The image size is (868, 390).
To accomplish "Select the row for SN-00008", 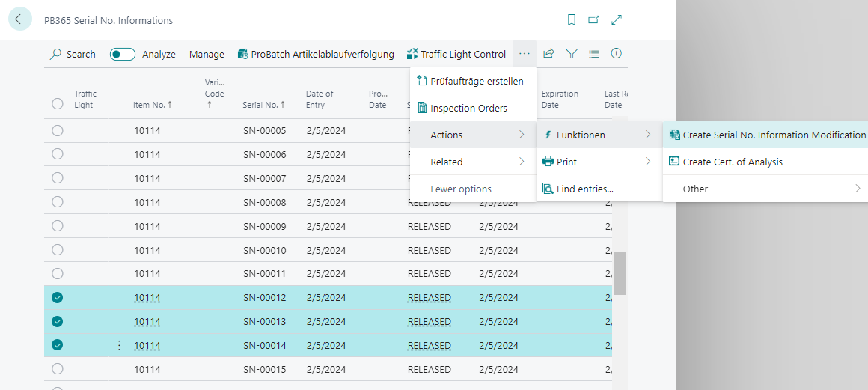I will coord(57,202).
